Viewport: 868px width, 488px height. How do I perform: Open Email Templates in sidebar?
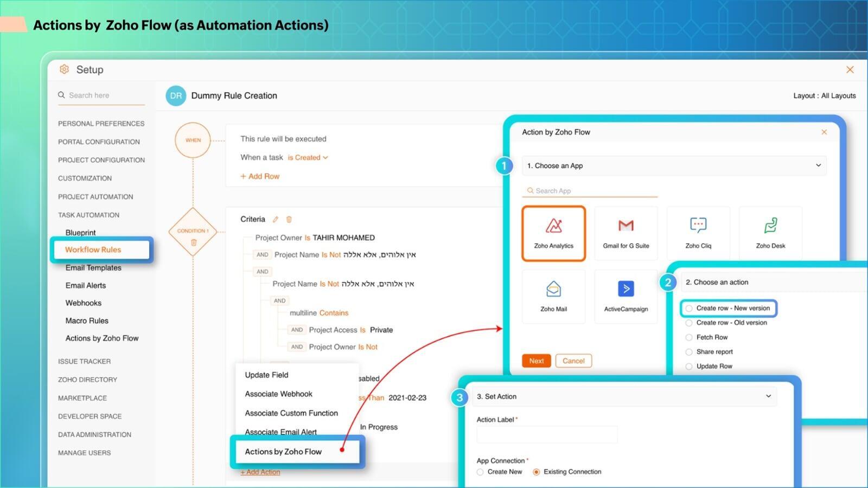pos(93,268)
